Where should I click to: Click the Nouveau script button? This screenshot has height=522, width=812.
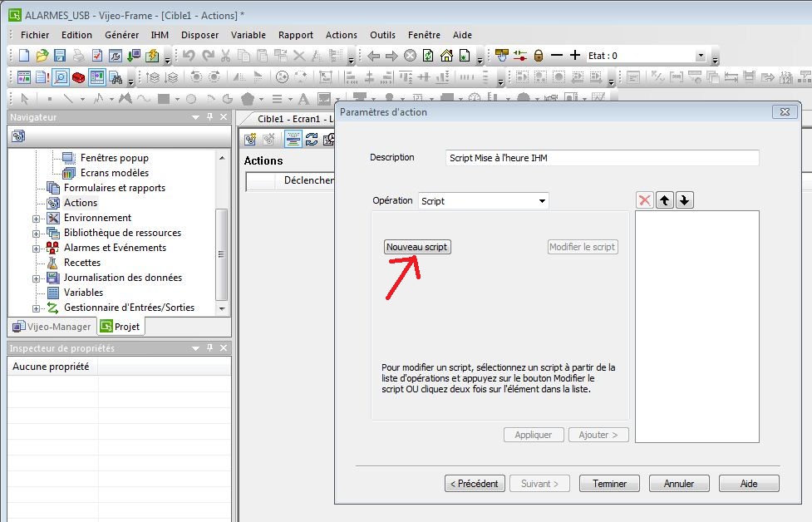coord(417,247)
